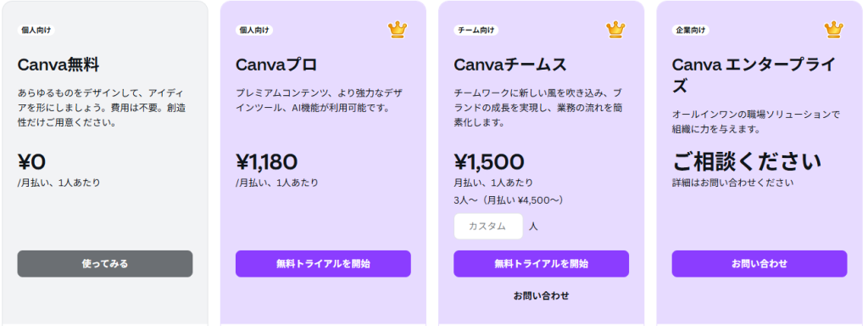The width and height of the screenshot is (868, 326).
Task: Focus the カスタム team size input field
Action: click(488, 226)
